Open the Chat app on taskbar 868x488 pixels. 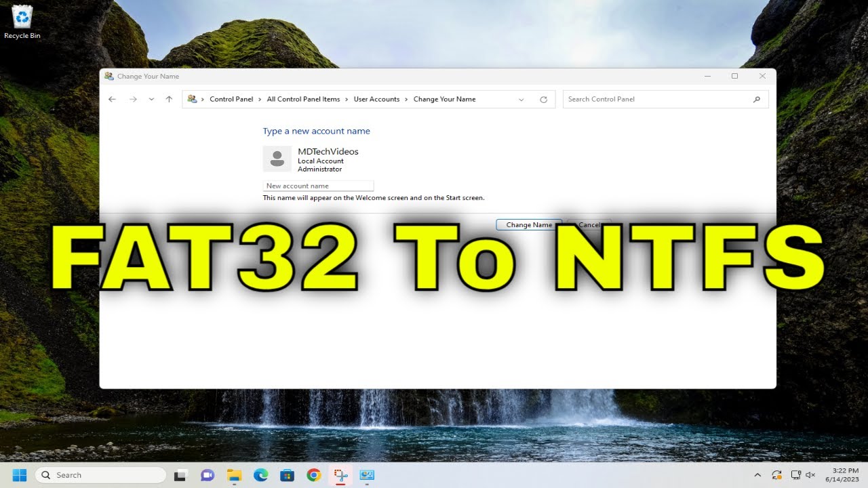point(207,475)
